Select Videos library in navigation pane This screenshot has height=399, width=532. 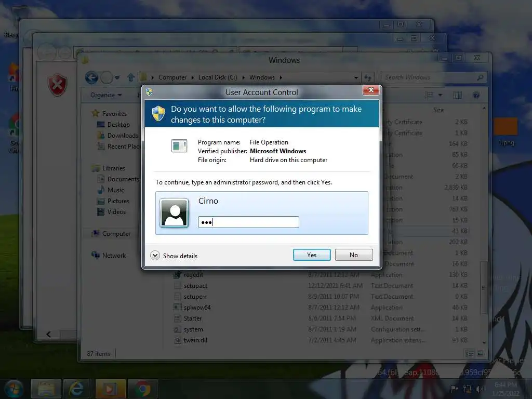[116, 212]
